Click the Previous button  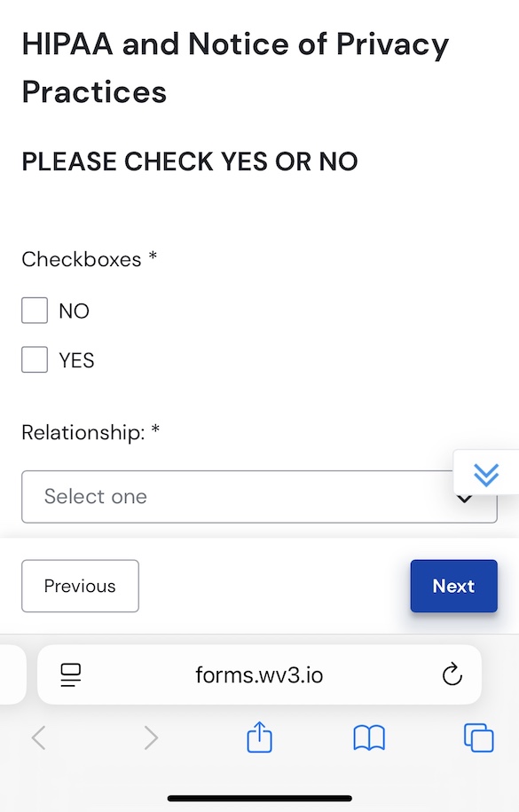(x=80, y=586)
